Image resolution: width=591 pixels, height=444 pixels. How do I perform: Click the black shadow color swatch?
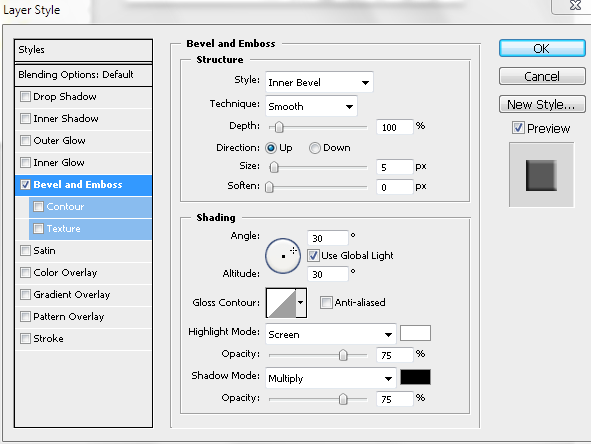coord(415,377)
